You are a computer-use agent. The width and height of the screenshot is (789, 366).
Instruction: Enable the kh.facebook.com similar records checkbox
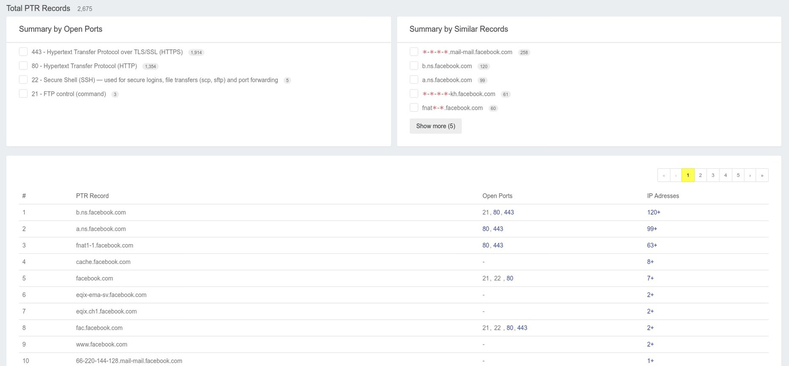(x=414, y=94)
